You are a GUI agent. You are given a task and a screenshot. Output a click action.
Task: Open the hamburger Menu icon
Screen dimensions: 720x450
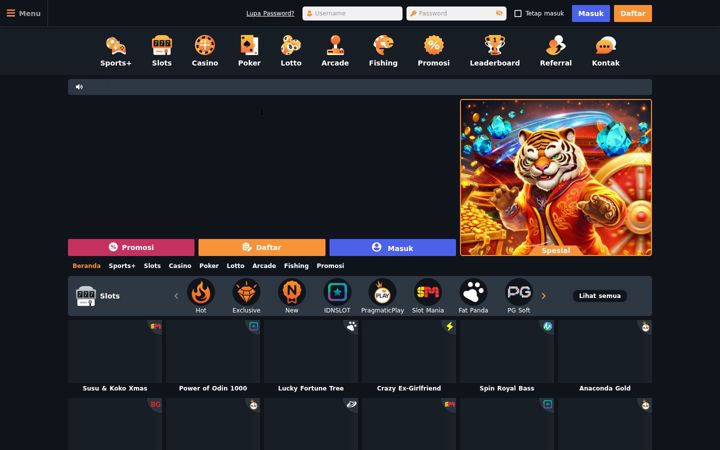coord(11,13)
